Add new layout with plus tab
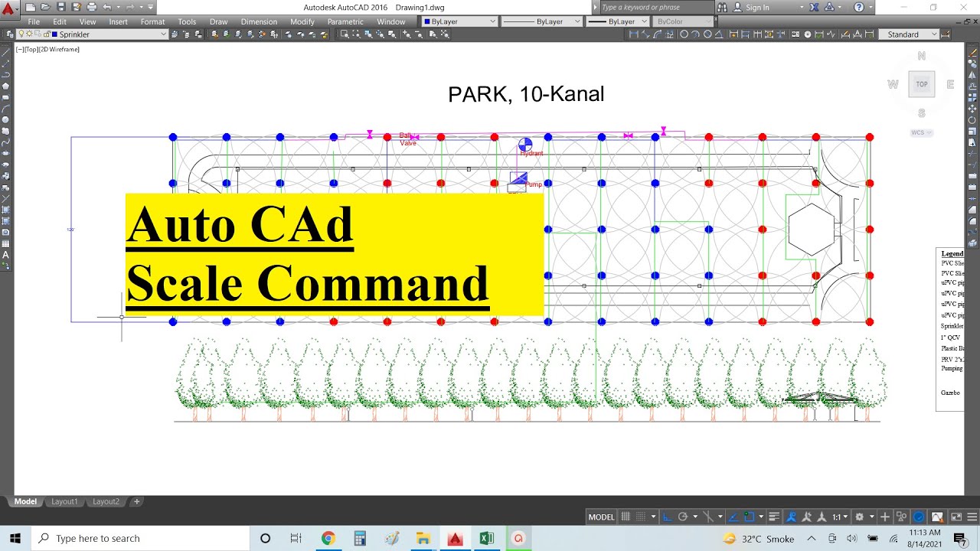Image resolution: width=980 pixels, height=551 pixels. [x=136, y=502]
